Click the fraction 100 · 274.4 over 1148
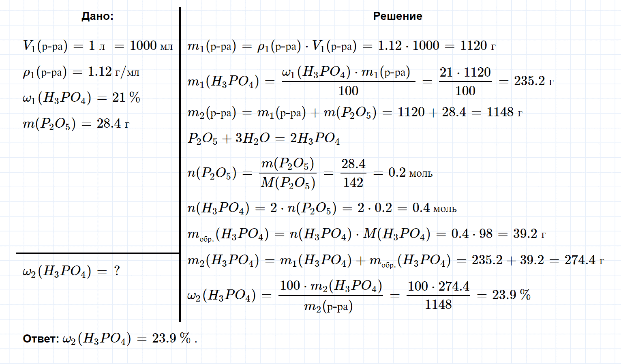Viewport: 621px width, 364px height. click(438, 295)
